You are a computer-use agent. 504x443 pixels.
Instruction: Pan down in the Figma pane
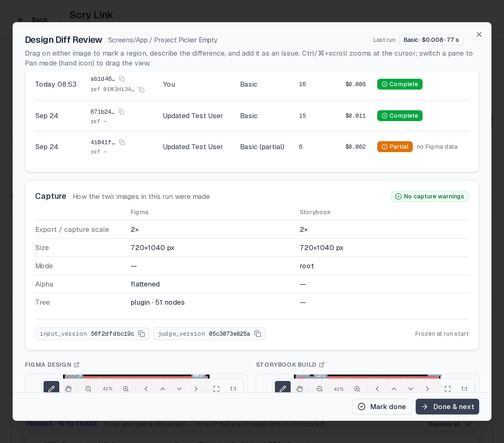pyautogui.click(x=179, y=389)
